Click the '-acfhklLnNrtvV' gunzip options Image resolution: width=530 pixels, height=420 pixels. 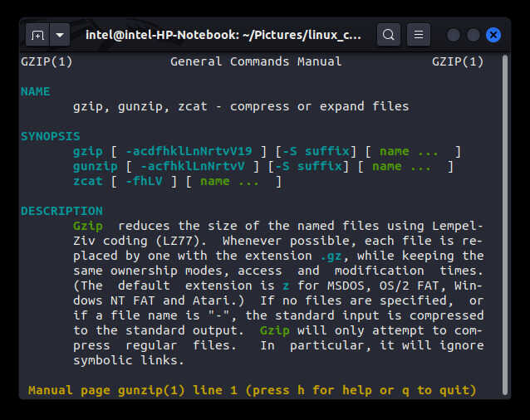193,166
